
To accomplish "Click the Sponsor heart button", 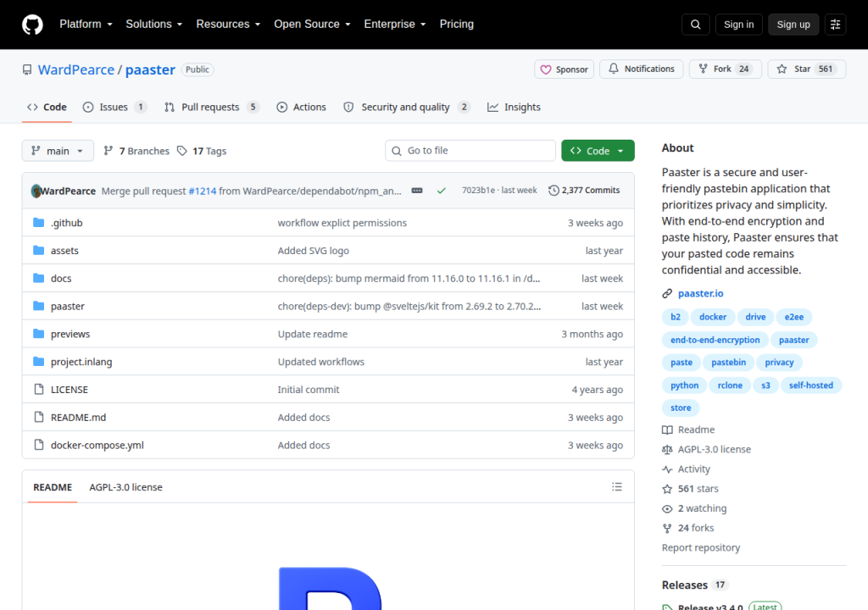I will point(564,69).
